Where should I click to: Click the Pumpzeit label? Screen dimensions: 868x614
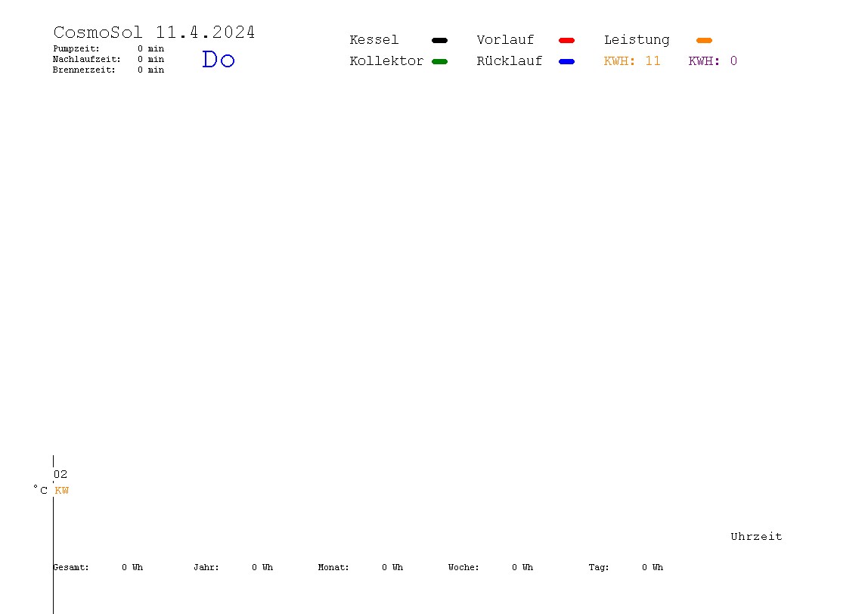(x=76, y=48)
